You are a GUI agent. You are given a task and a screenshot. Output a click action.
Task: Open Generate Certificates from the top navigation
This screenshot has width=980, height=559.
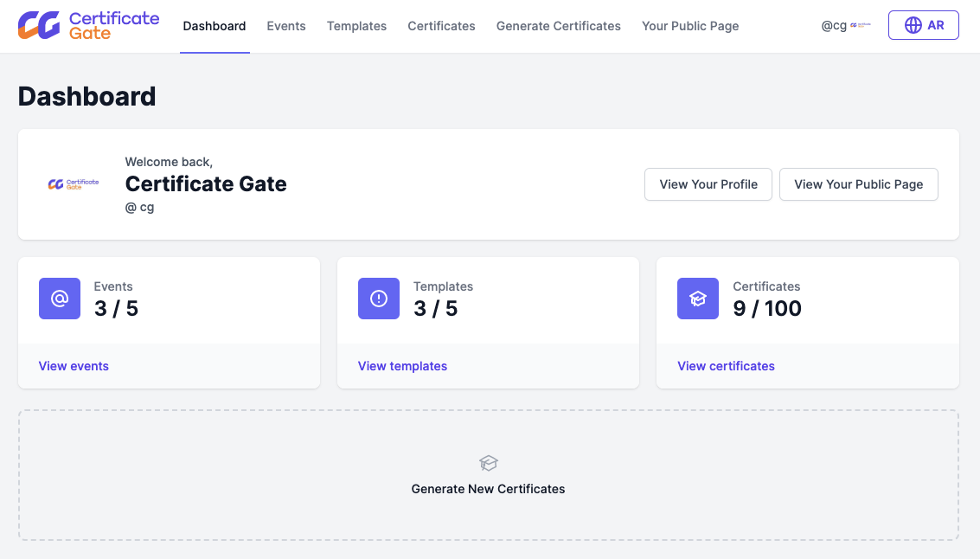pyautogui.click(x=558, y=26)
